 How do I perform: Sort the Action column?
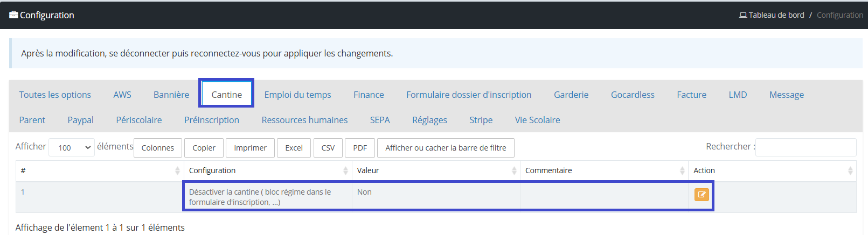[x=850, y=170]
